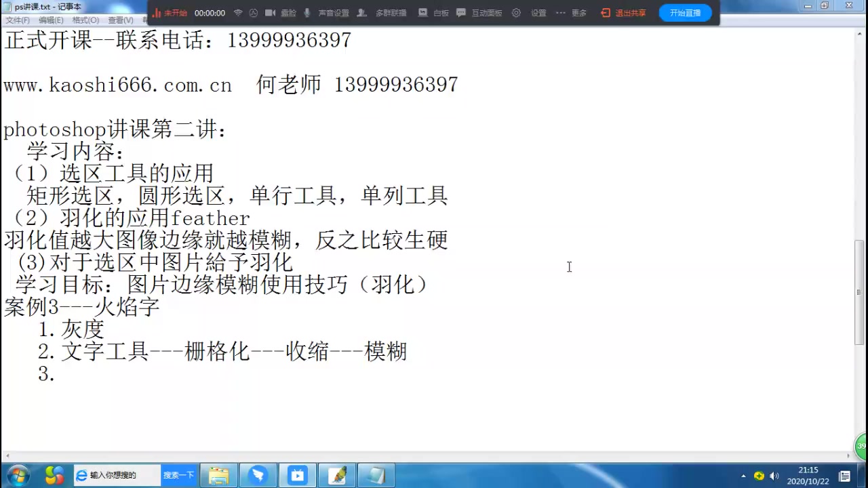Click horizontal scrollbar right arrow
Screen dimensions: 868x488
click(x=848, y=456)
